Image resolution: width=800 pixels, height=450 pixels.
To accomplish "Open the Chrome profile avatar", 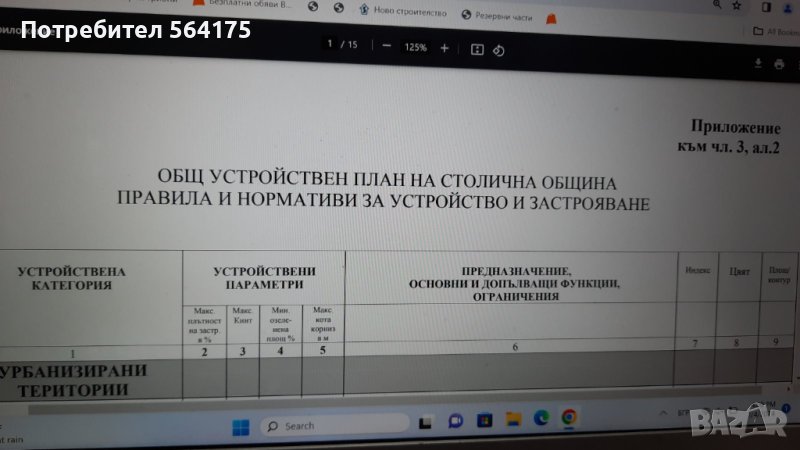I will click(787, 7).
